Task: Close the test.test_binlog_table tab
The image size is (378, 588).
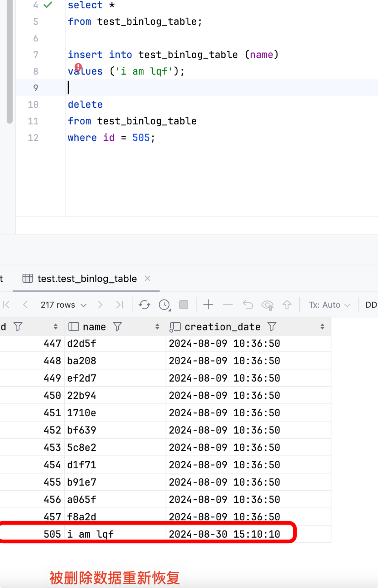Action: (148, 278)
